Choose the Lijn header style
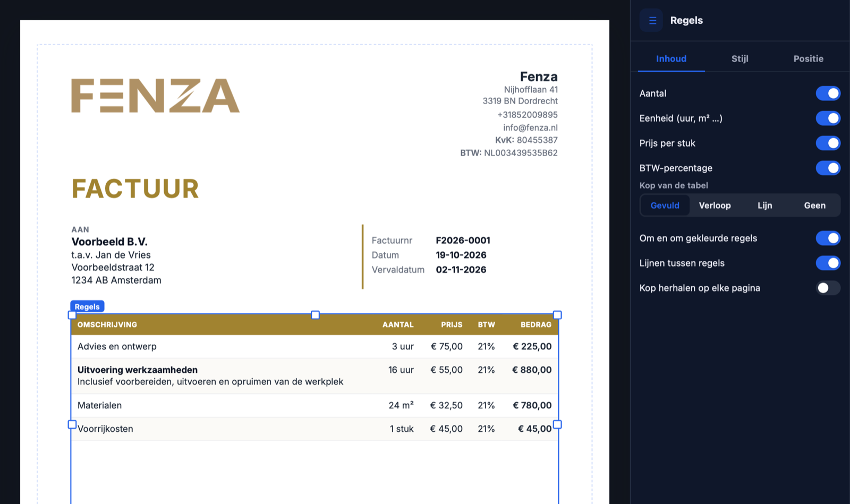The width and height of the screenshot is (850, 504). pyautogui.click(x=764, y=206)
